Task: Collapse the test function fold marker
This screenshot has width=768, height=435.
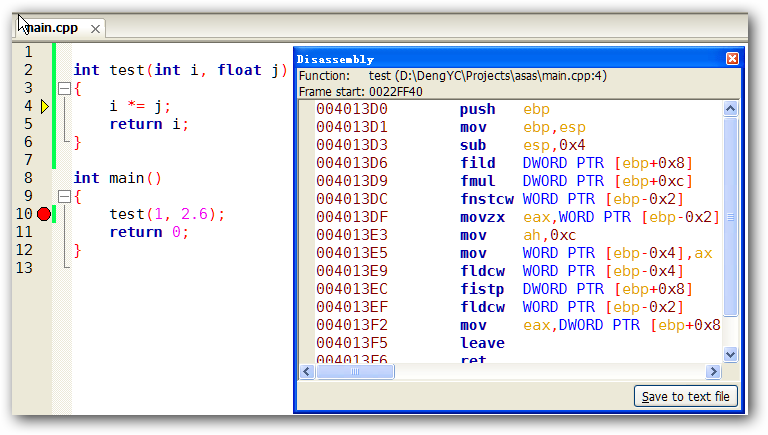Action: point(64,88)
